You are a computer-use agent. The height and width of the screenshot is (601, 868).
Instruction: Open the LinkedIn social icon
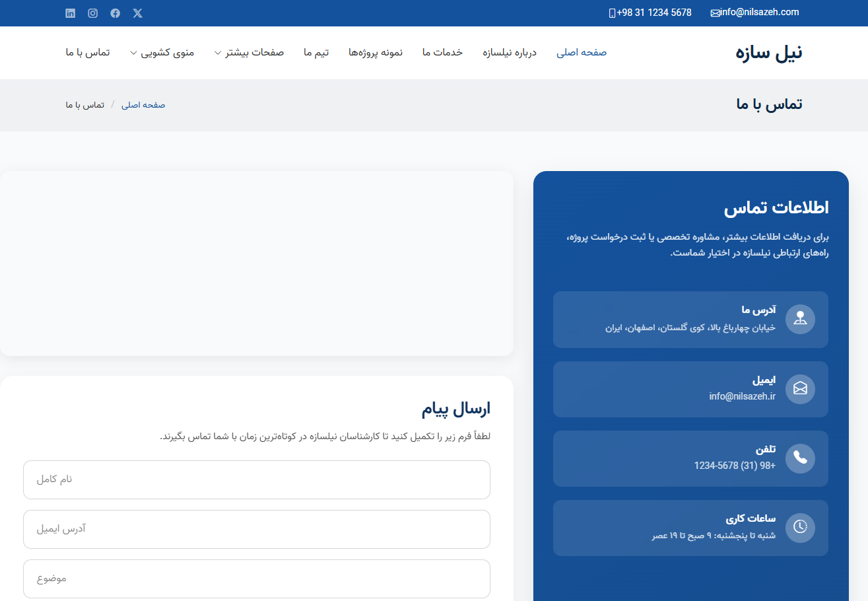(70, 13)
